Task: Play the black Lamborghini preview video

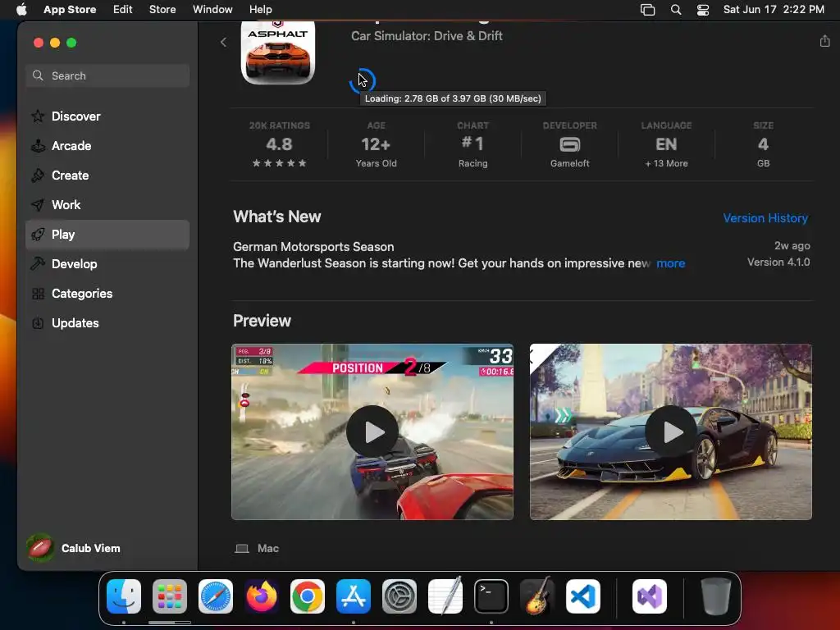Action: 671,431
